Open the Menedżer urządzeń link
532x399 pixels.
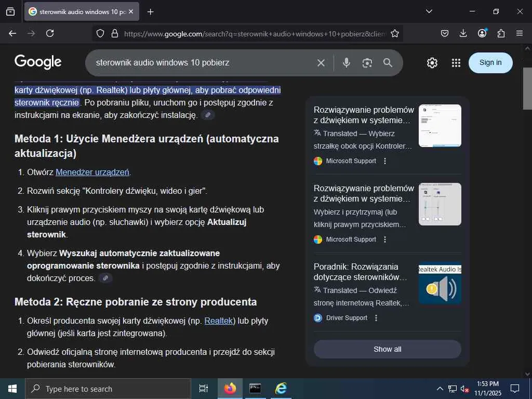pyautogui.click(x=92, y=172)
